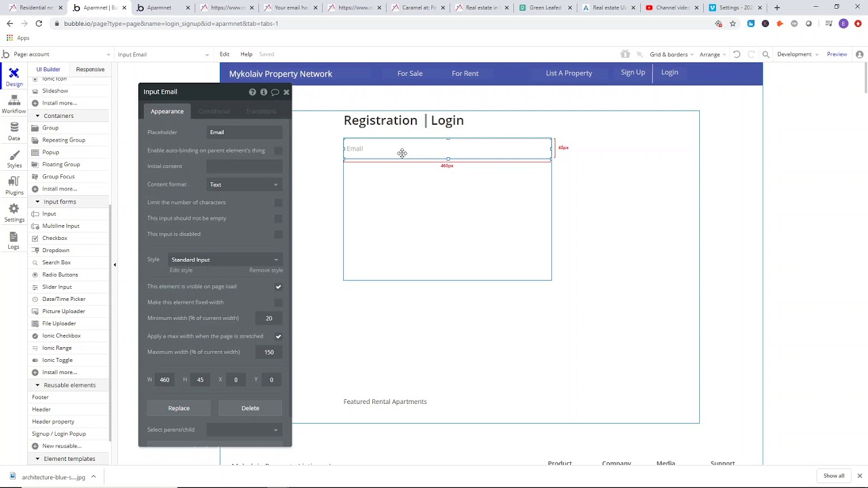Click Remove style link
Image resolution: width=868 pixels, height=488 pixels.
point(266,270)
